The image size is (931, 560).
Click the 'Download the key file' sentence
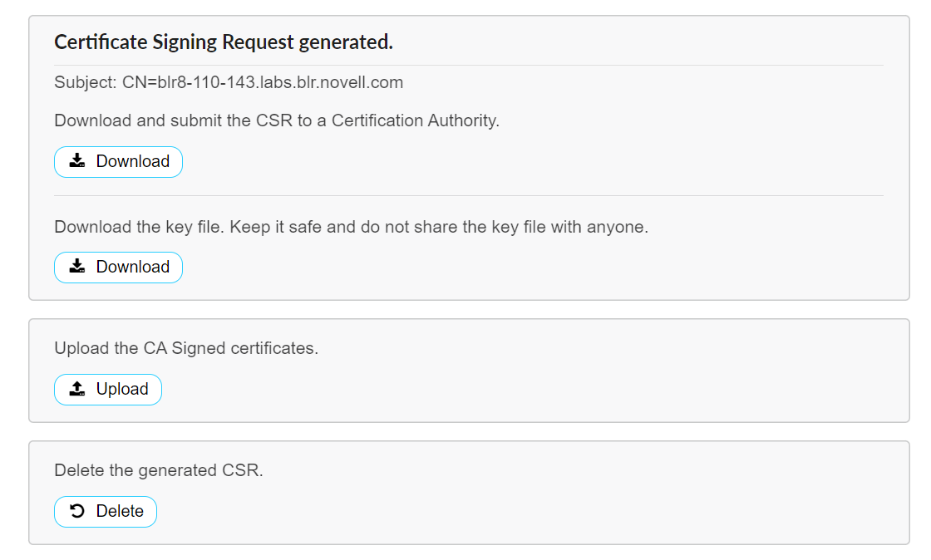pos(138,227)
